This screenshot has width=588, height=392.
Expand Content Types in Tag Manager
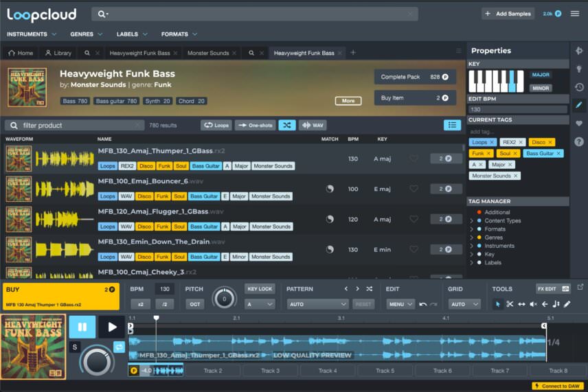(471, 221)
